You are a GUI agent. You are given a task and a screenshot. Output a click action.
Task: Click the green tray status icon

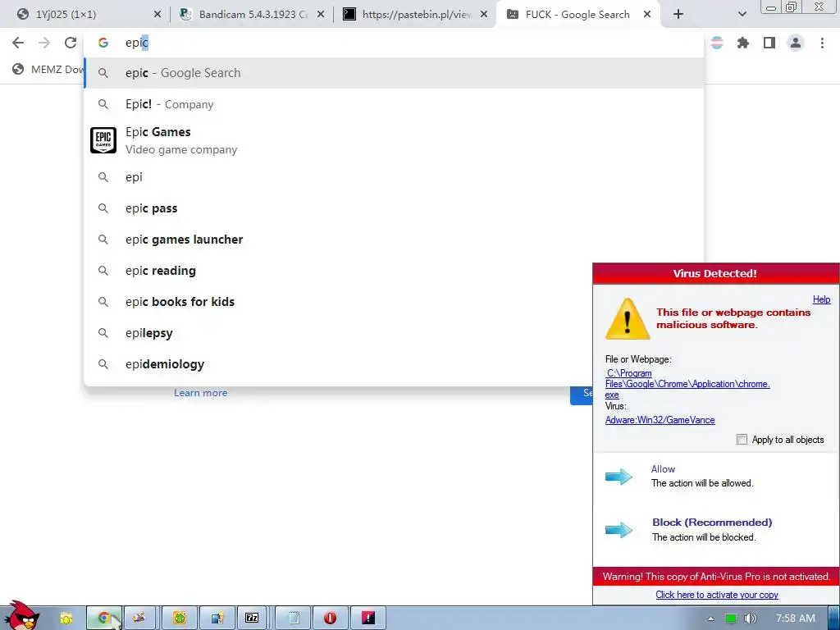[731, 619]
